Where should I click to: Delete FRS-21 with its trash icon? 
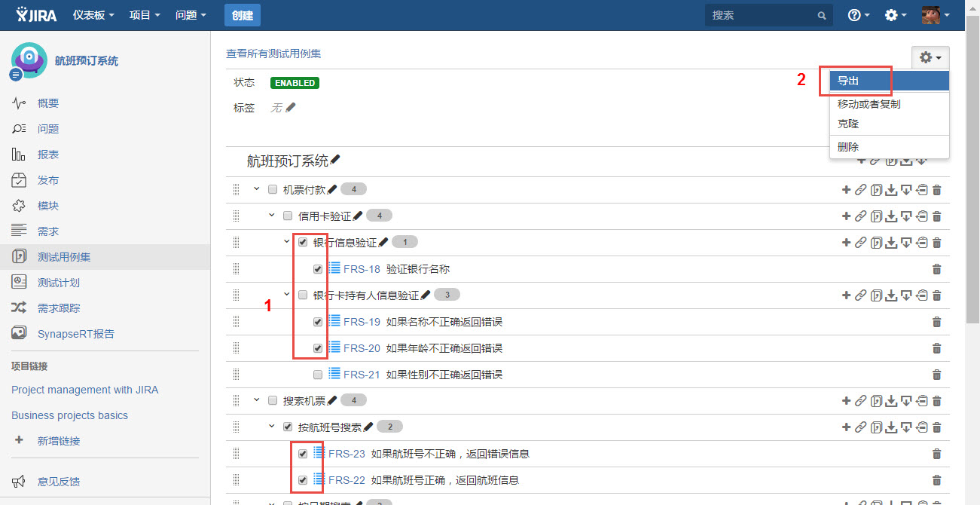(937, 375)
